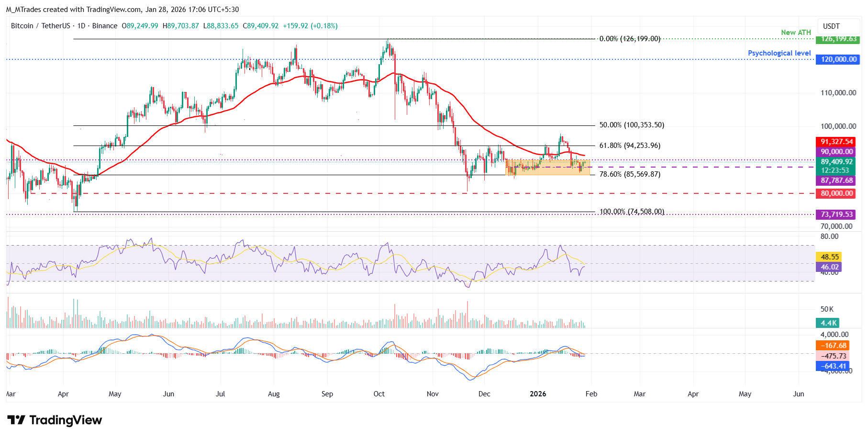868x438 pixels.
Task: Select the blue Psychological level text label
Action: tap(779, 53)
